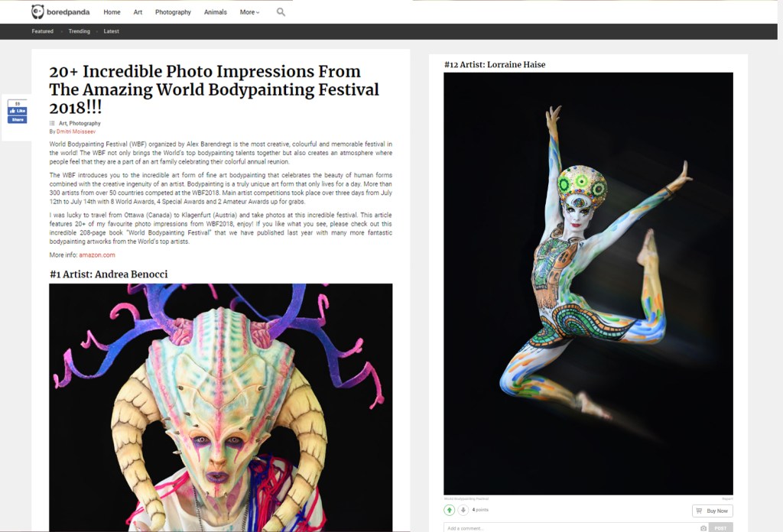Click the Buy Now button
783x532 pixels.
pyautogui.click(x=712, y=511)
